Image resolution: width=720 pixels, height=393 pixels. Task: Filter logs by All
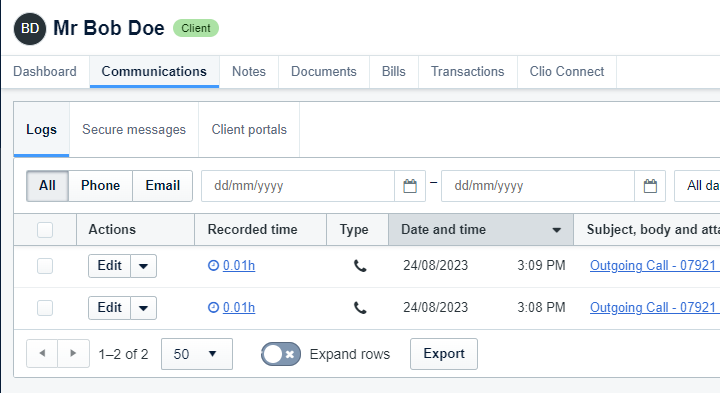click(x=47, y=185)
